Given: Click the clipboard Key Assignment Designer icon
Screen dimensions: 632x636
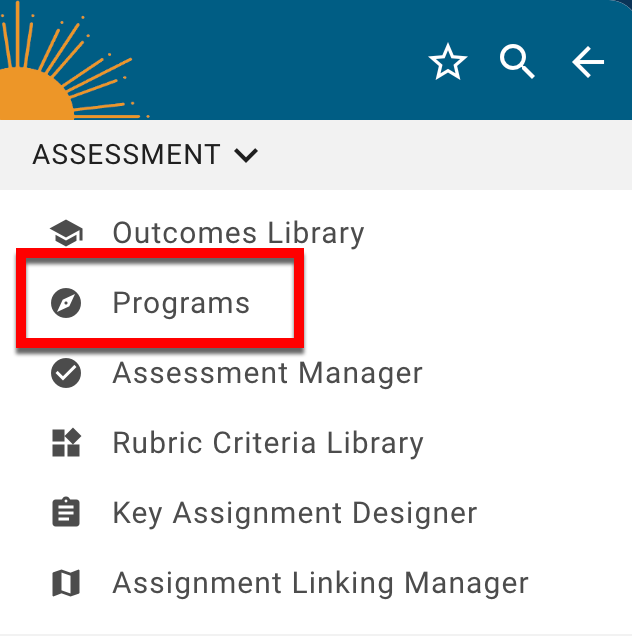Looking at the screenshot, I should tap(66, 513).
